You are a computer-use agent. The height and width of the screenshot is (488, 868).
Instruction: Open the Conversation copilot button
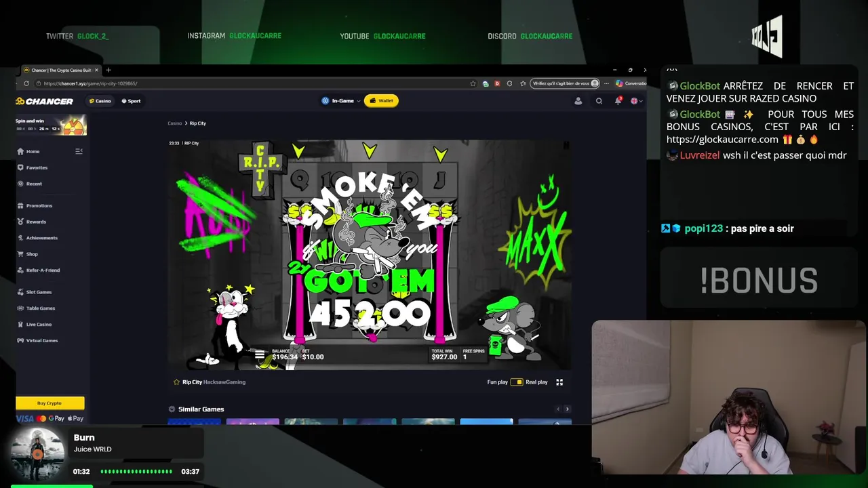tap(631, 83)
